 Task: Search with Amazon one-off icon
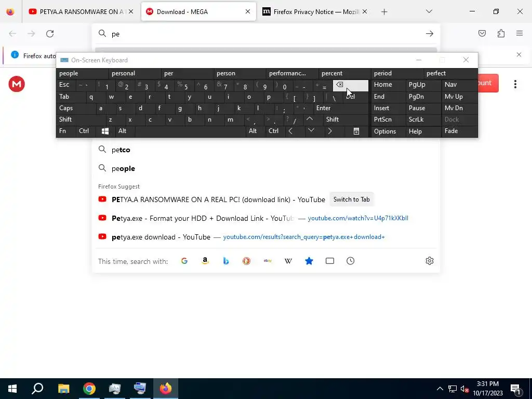pos(205,261)
